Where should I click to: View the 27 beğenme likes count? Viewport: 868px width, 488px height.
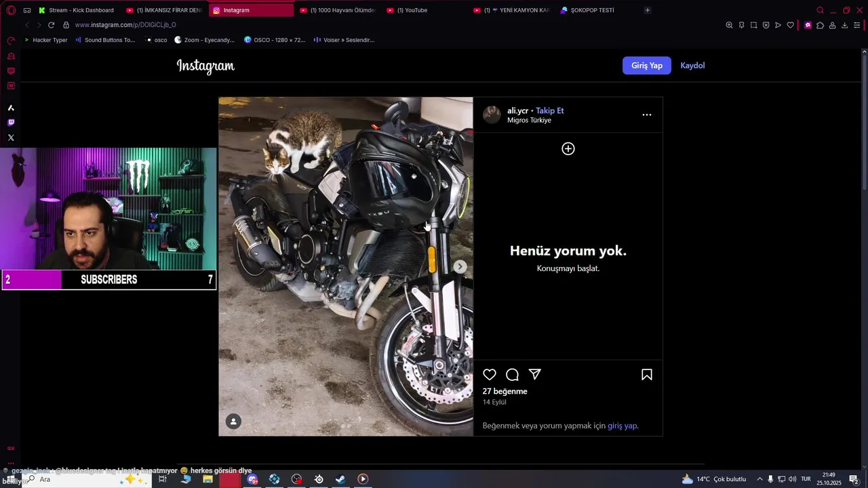point(505,391)
